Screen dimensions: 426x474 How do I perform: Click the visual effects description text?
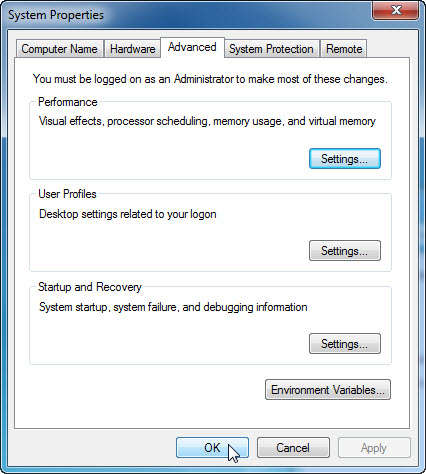coord(207,121)
